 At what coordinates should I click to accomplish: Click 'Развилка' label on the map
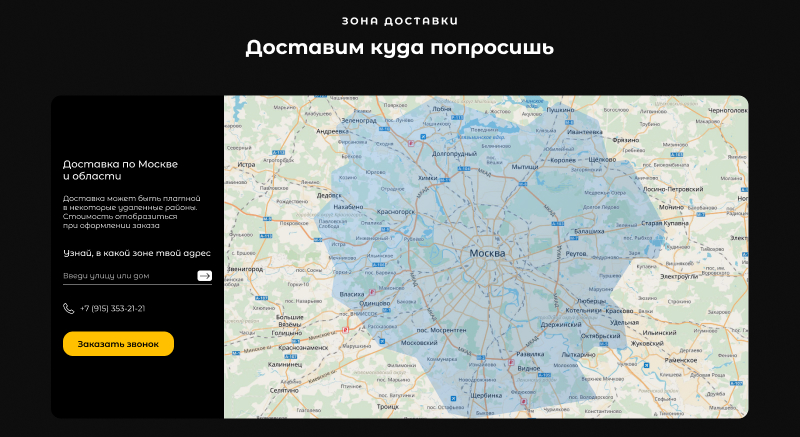point(530,354)
